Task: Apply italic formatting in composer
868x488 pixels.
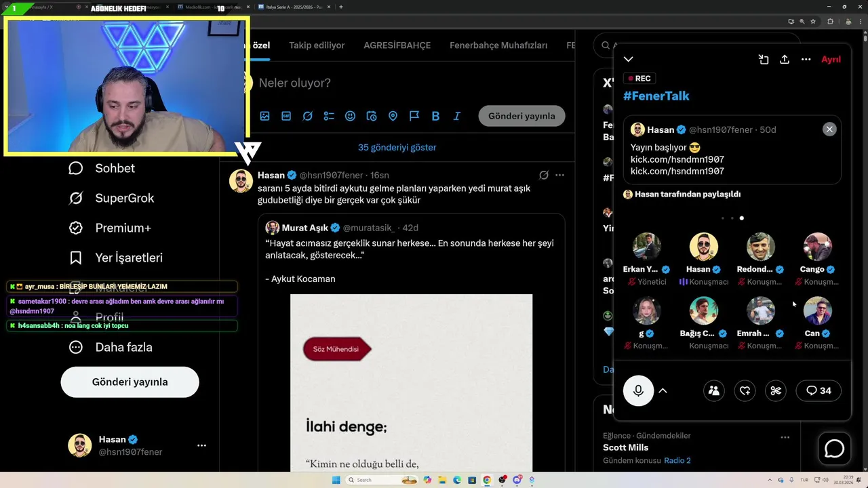Action: pyautogui.click(x=457, y=116)
